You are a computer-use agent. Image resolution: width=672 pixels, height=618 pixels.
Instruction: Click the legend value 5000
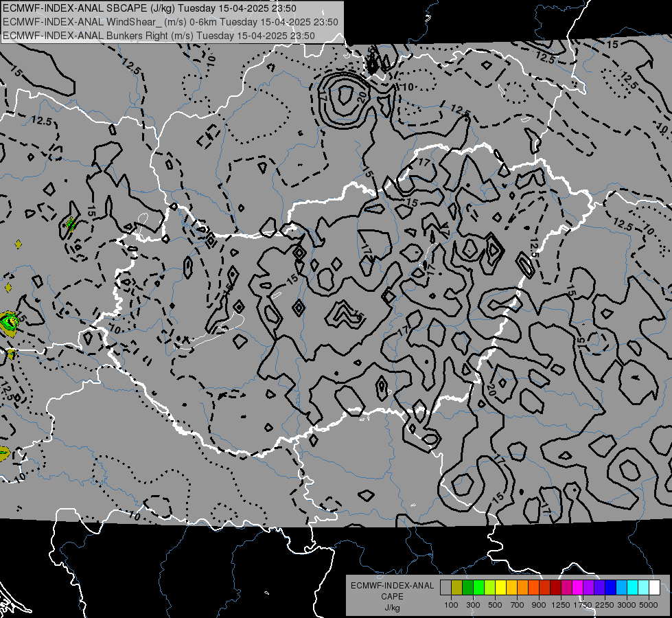[649, 605]
